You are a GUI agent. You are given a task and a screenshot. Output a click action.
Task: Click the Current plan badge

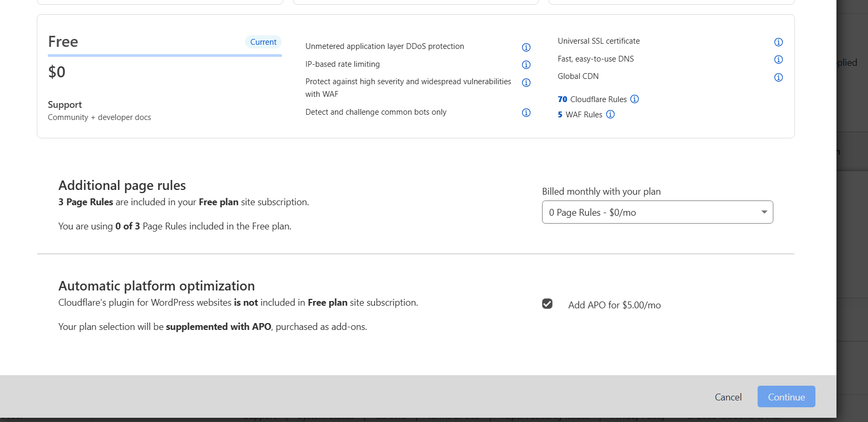(263, 42)
